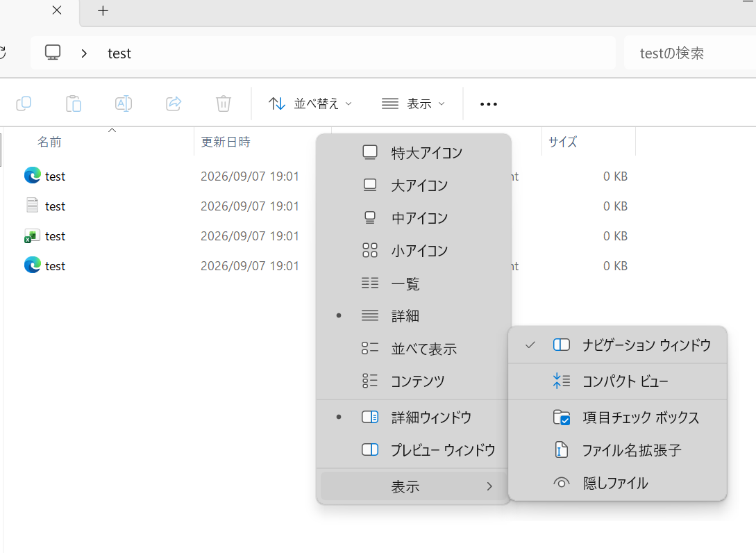Screen dimensions: 756x553
Task: Select 中アイコン view
Action: pos(414,218)
